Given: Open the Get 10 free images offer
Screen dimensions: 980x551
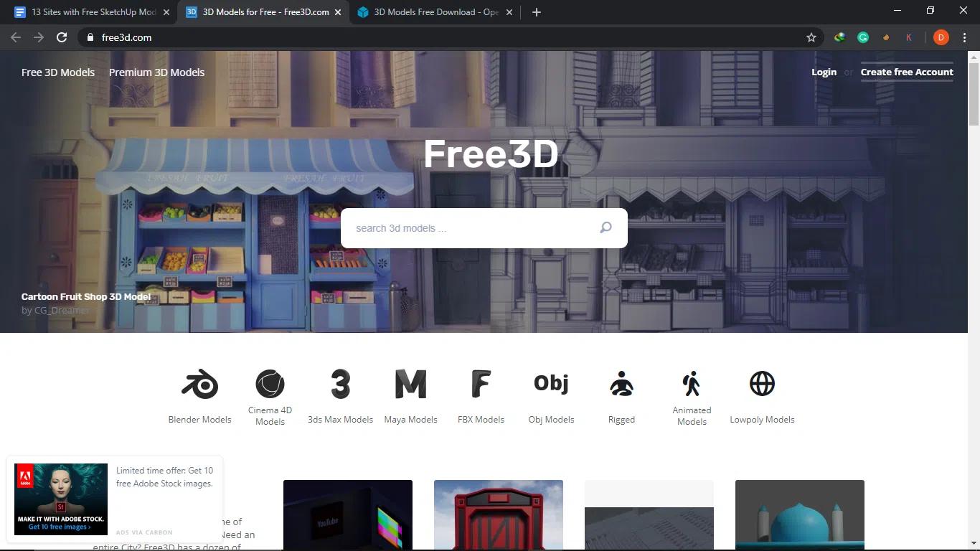Looking at the screenshot, I should pyautogui.click(x=60, y=526).
